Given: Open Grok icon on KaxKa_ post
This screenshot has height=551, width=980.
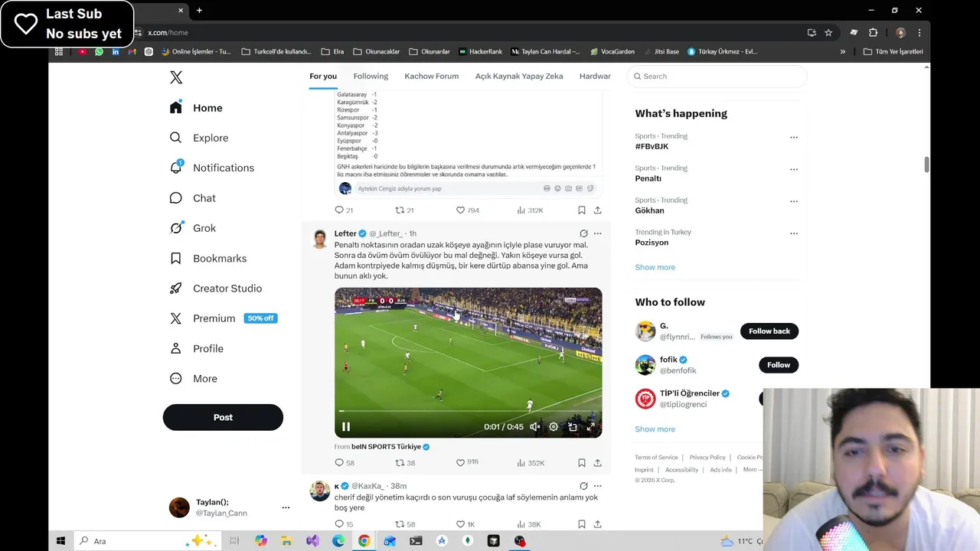Looking at the screenshot, I should click(x=583, y=486).
